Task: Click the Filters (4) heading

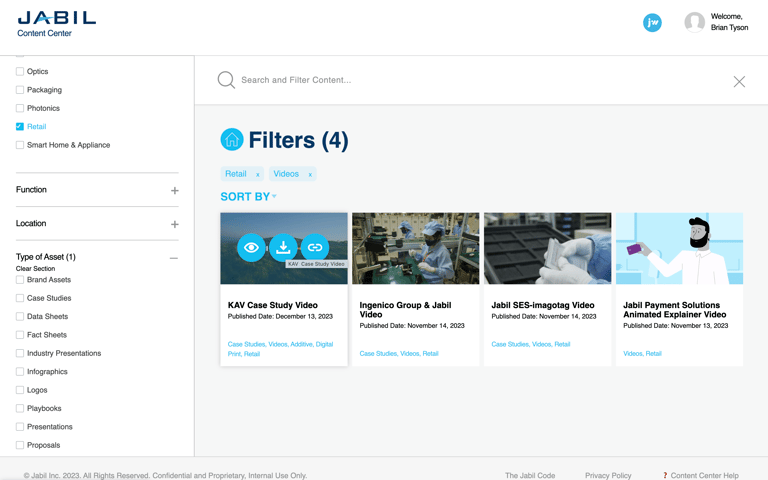Action: click(298, 141)
